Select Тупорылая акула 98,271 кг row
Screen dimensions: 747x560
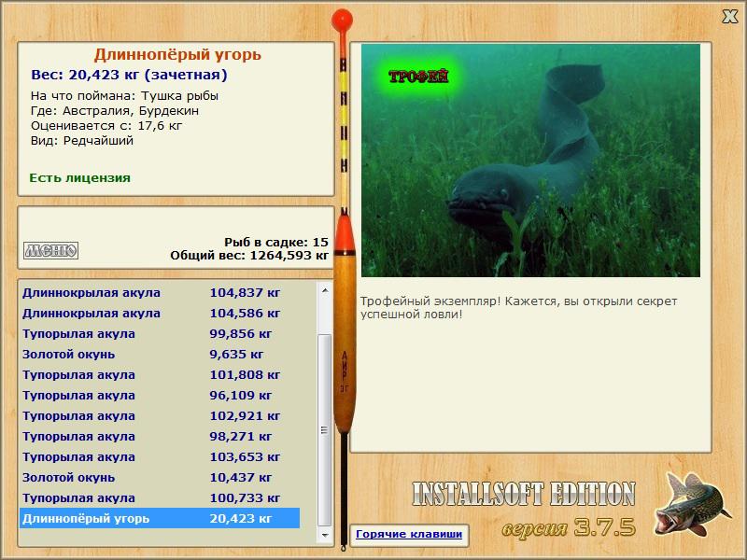(x=160, y=436)
